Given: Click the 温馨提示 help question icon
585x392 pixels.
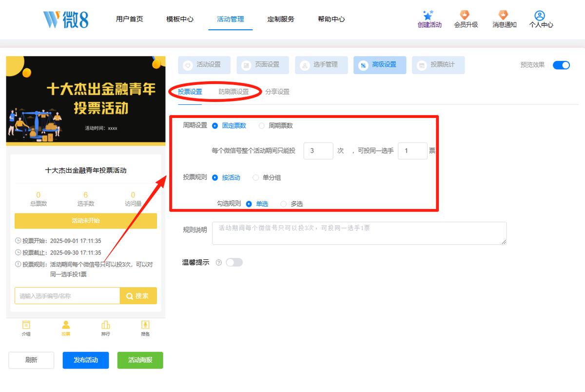Looking at the screenshot, I should [218, 263].
